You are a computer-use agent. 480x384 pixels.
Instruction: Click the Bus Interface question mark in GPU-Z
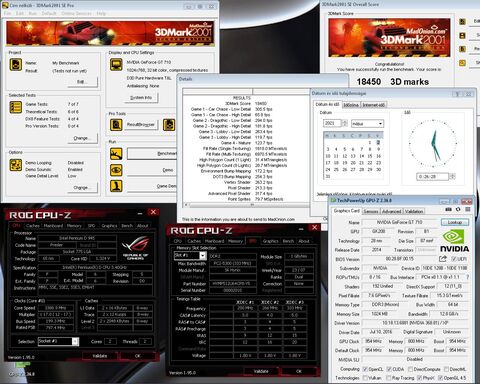point(468,277)
